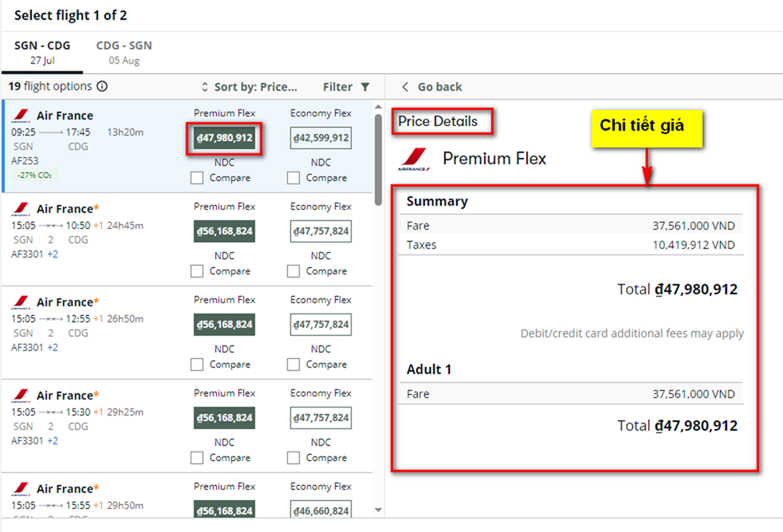
Task: Pick Economy Flex ₫47,757,824 on the 26h50m flight
Action: (x=321, y=325)
